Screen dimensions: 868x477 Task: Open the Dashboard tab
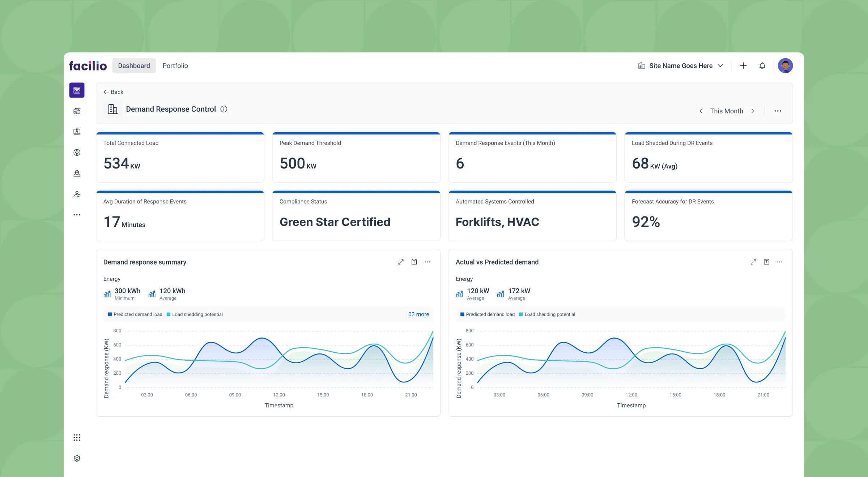point(134,66)
